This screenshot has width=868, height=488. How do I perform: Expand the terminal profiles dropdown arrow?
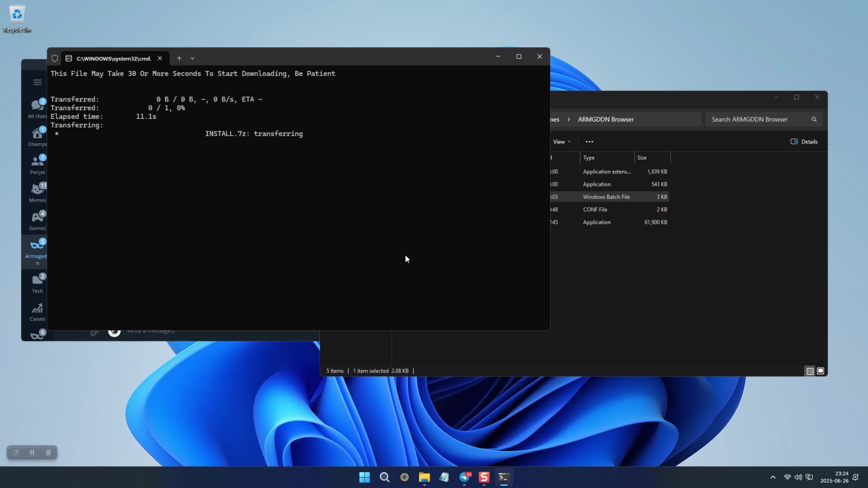pyautogui.click(x=192, y=58)
